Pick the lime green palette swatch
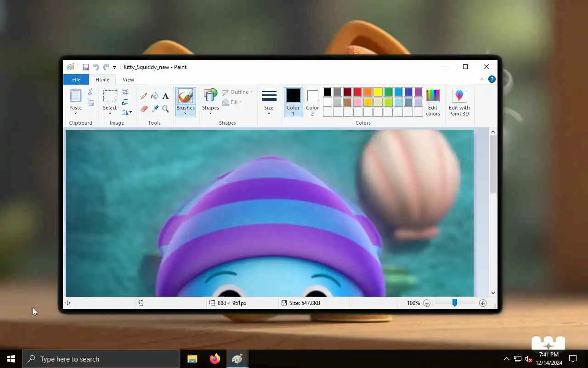588x368 pixels. click(388, 102)
